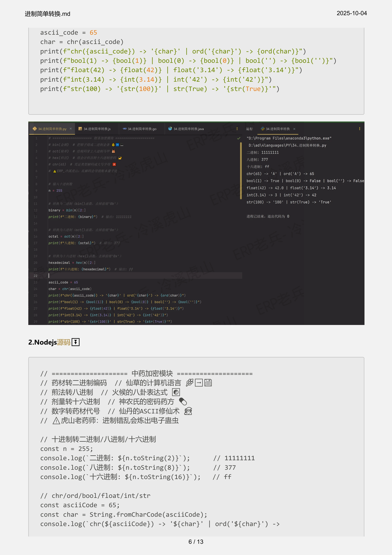Click the const n = 255; code line
This screenshot has height=555, width=392.
click(66, 449)
